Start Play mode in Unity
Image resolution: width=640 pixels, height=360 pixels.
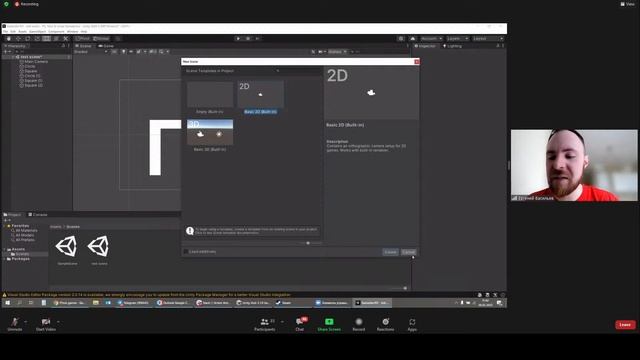coord(238,38)
